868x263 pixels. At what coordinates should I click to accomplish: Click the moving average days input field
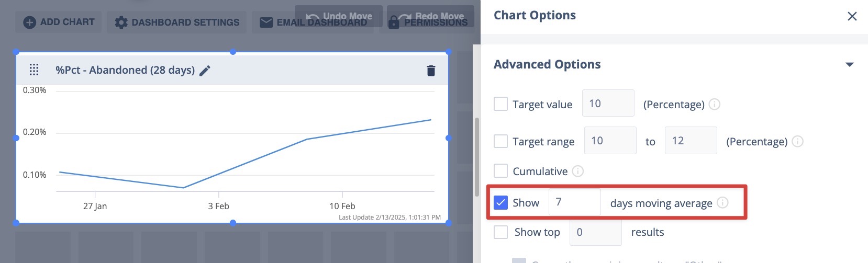tap(574, 202)
